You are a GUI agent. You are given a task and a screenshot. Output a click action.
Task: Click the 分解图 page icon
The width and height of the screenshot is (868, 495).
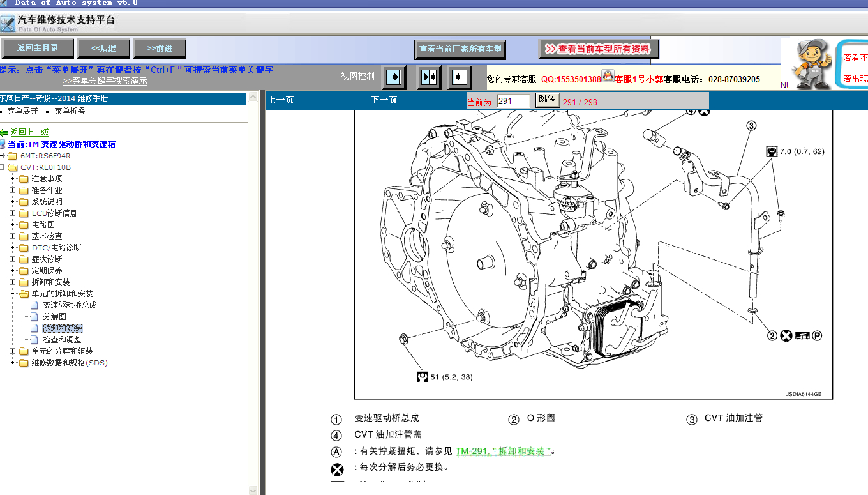pyautogui.click(x=34, y=317)
